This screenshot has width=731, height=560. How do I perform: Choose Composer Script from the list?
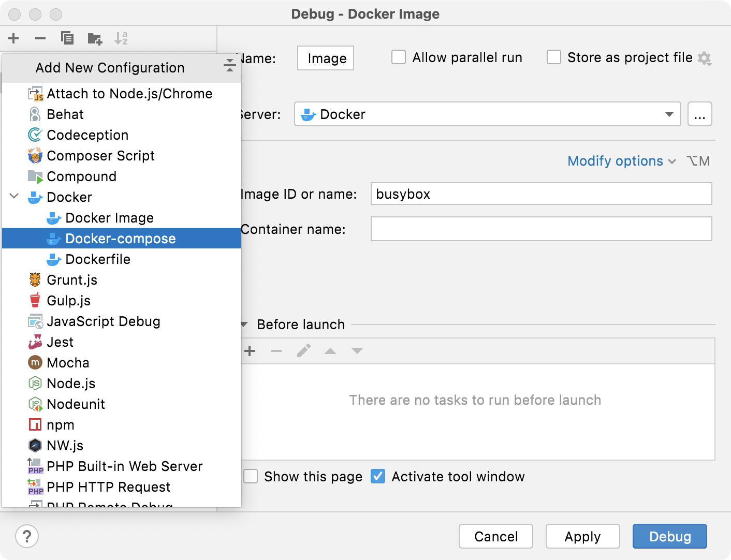coord(122,156)
